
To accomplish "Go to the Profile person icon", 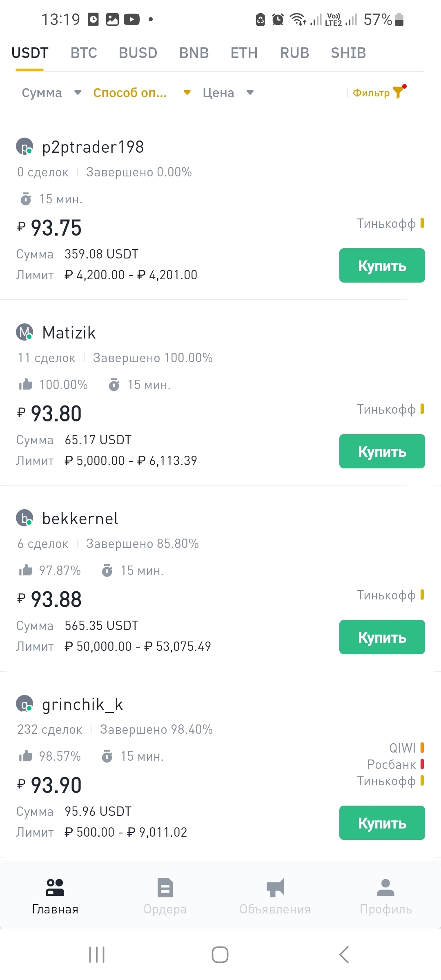I will coord(385,887).
